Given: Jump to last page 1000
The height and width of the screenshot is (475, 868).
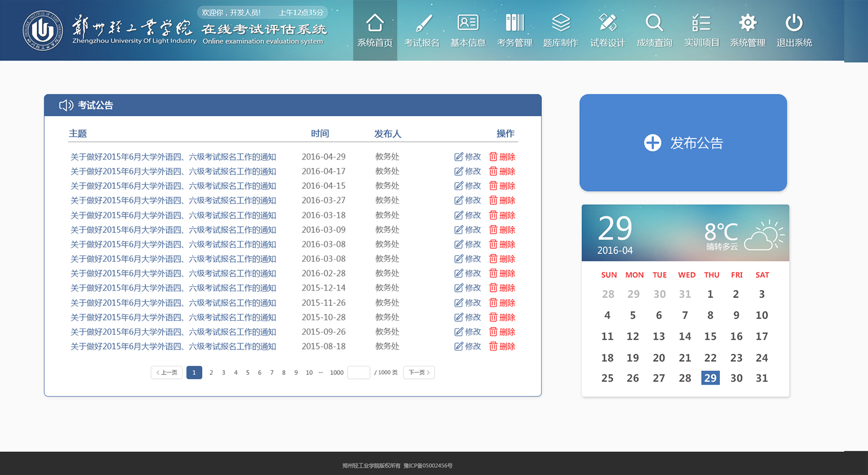Looking at the screenshot, I should (x=337, y=373).
